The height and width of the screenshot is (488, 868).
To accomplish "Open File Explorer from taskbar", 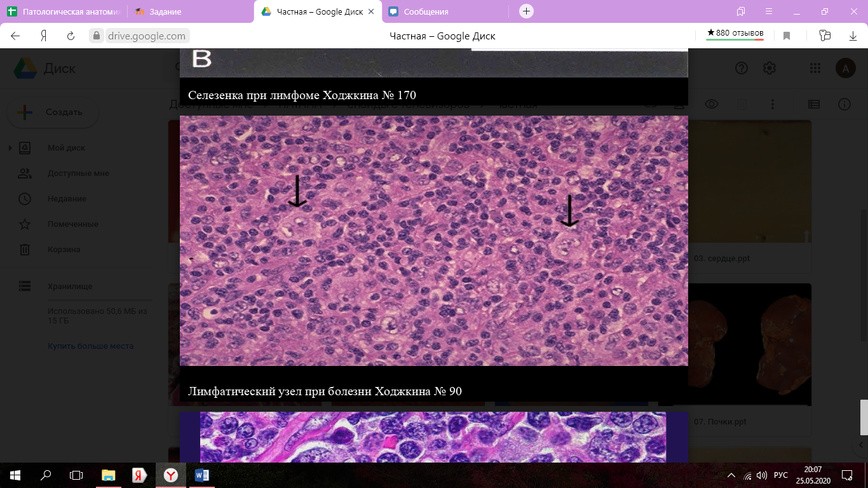I will click(109, 475).
